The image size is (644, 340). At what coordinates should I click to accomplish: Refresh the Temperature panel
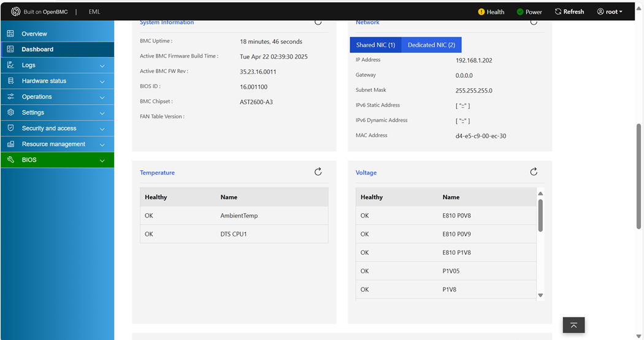coord(318,172)
